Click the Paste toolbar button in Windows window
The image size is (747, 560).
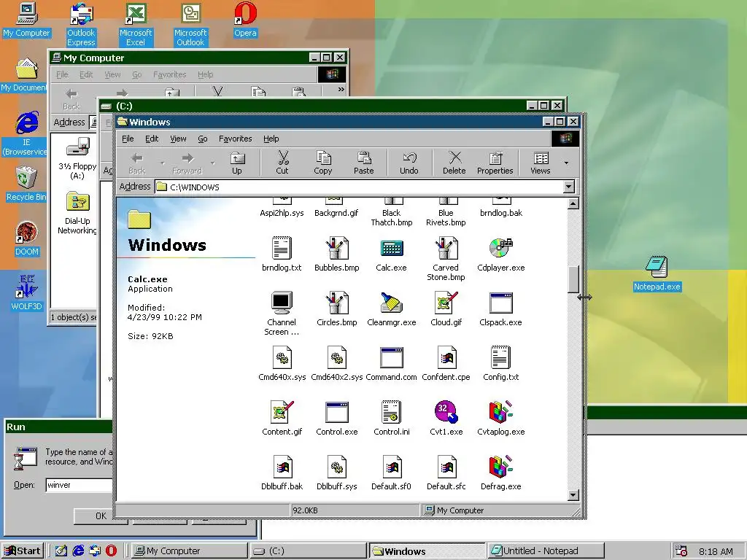tap(363, 163)
